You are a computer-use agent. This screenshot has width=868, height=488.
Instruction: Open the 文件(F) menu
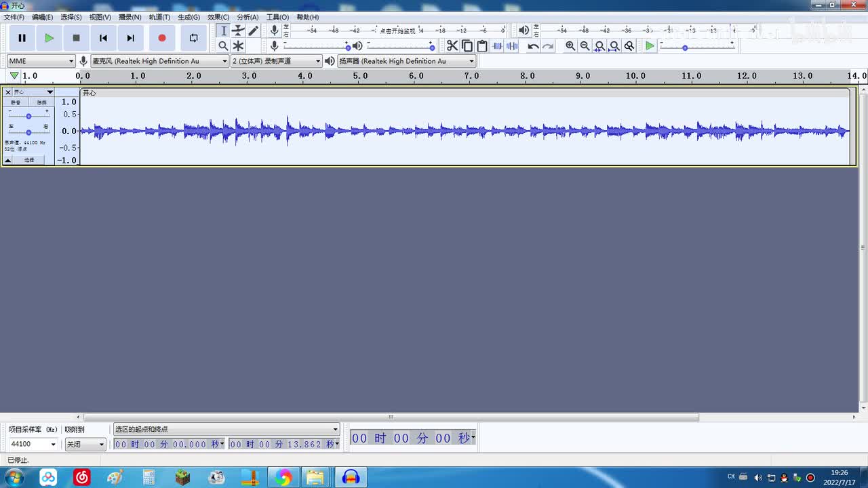tap(14, 17)
